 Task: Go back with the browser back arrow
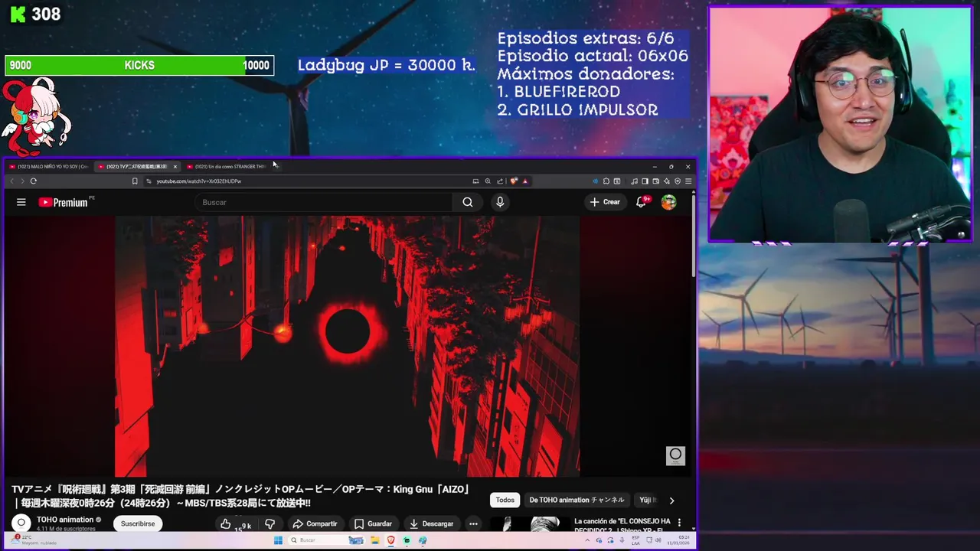[x=11, y=181]
